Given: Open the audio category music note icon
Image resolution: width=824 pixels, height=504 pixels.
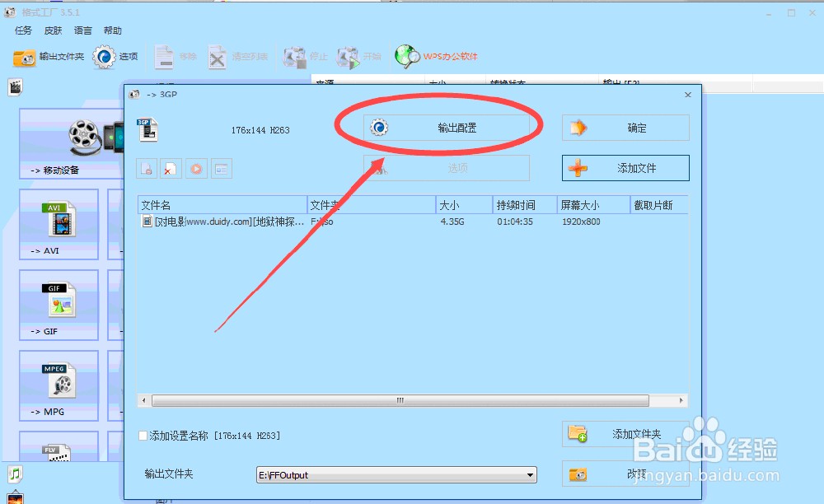Looking at the screenshot, I should pos(15,474).
